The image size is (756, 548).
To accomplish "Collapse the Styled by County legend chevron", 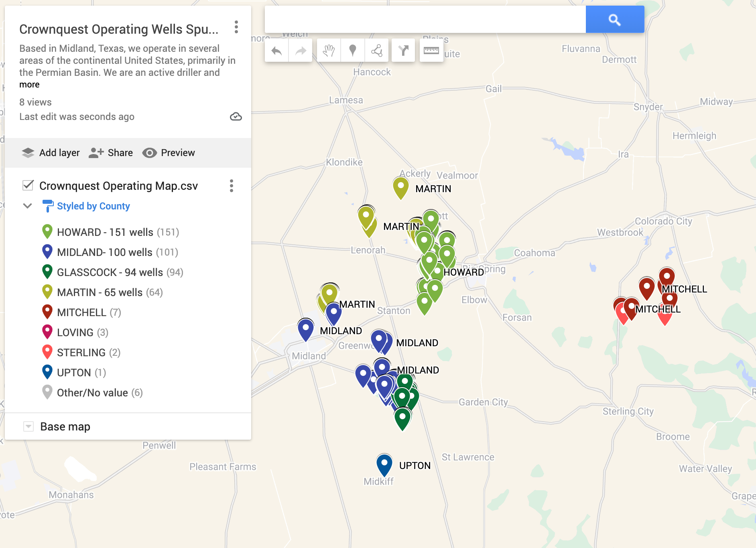I will point(28,206).
